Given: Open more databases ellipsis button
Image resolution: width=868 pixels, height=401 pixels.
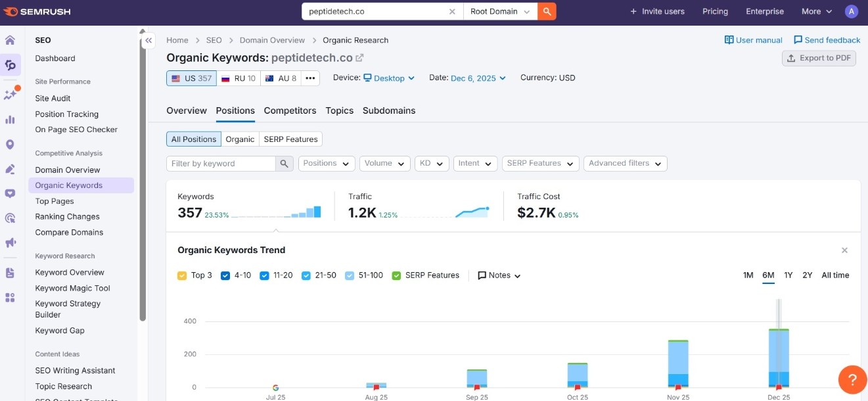Looking at the screenshot, I should [x=311, y=78].
